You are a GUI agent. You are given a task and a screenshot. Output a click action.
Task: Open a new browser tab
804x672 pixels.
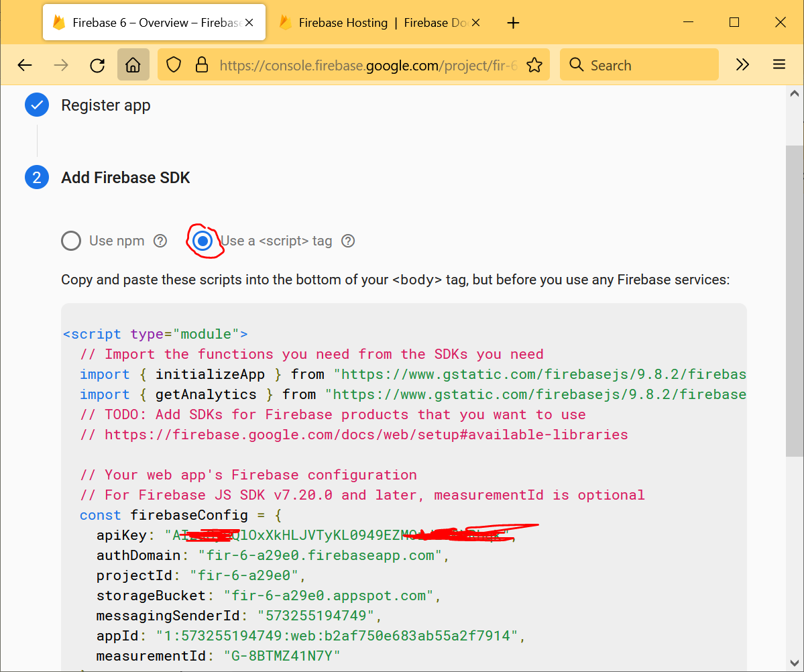513,23
